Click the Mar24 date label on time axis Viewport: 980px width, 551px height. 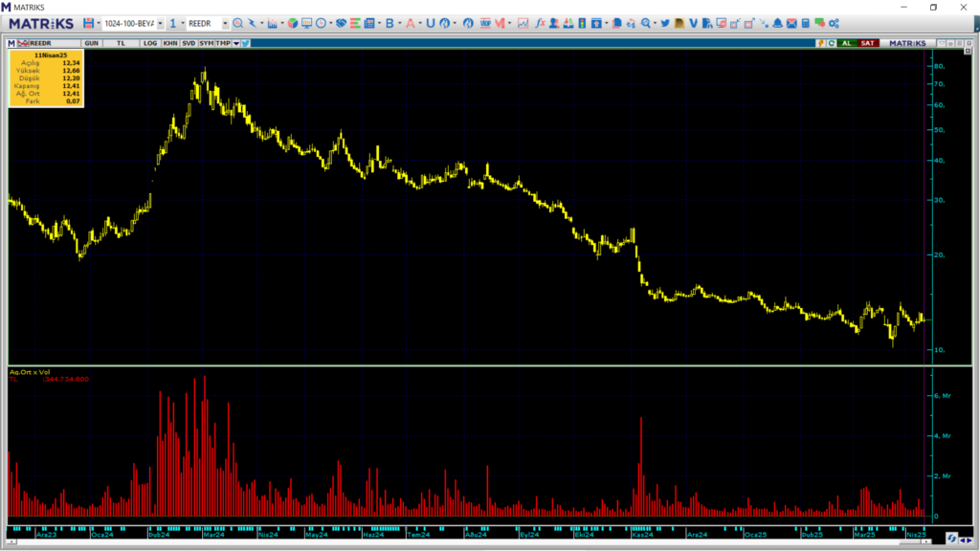[213, 535]
